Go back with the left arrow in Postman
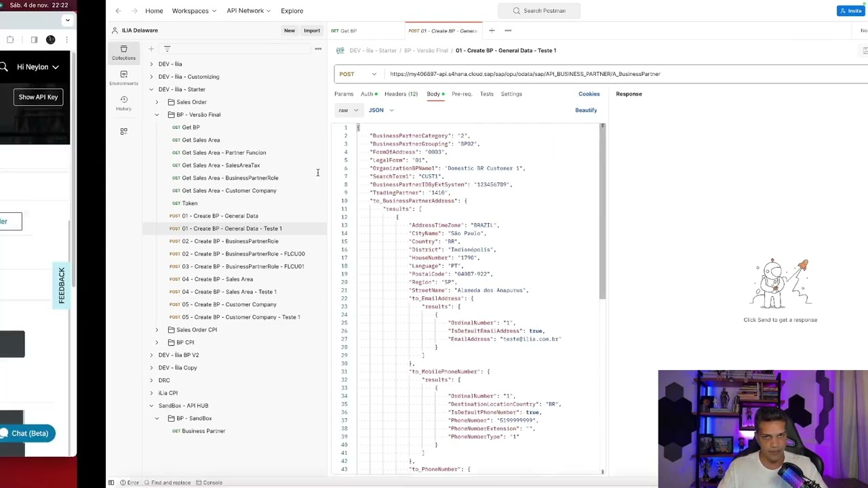The image size is (868, 488). 118,11
